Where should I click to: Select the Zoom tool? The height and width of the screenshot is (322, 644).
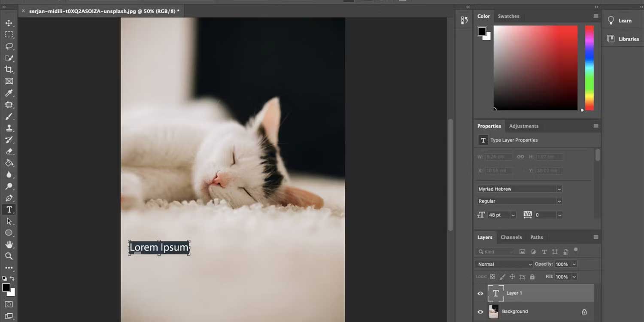click(x=9, y=256)
